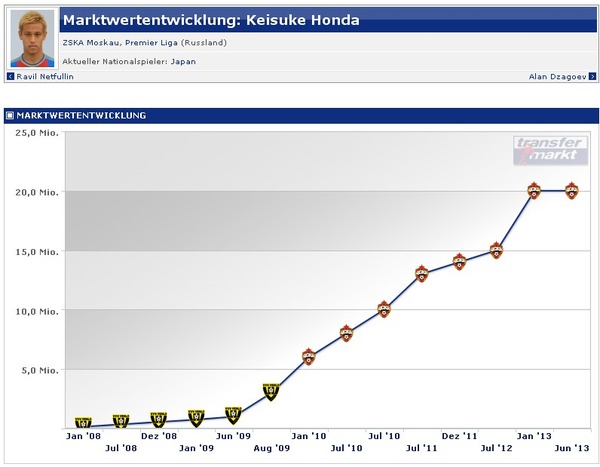This screenshot has width=600, height=467.
Task: Click the Jun '13 axis label
Action: (572, 448)
